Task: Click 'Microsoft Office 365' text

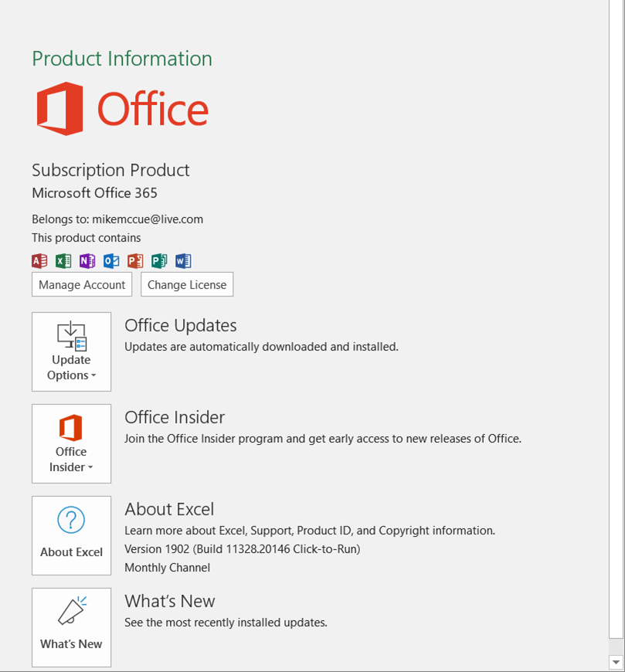Action: [x=95, y=193]
